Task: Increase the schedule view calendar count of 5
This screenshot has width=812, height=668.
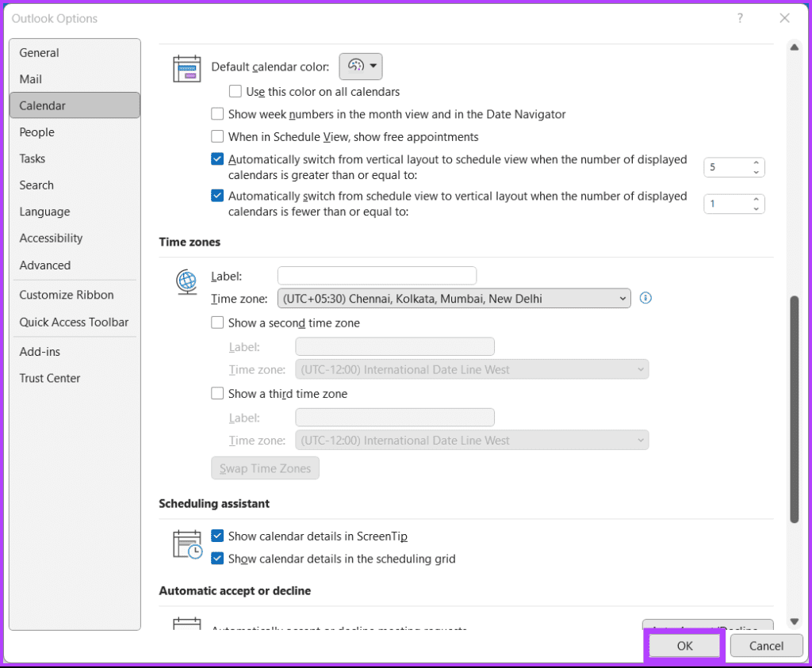Action: pyautogui.click(x=756, y=162)
